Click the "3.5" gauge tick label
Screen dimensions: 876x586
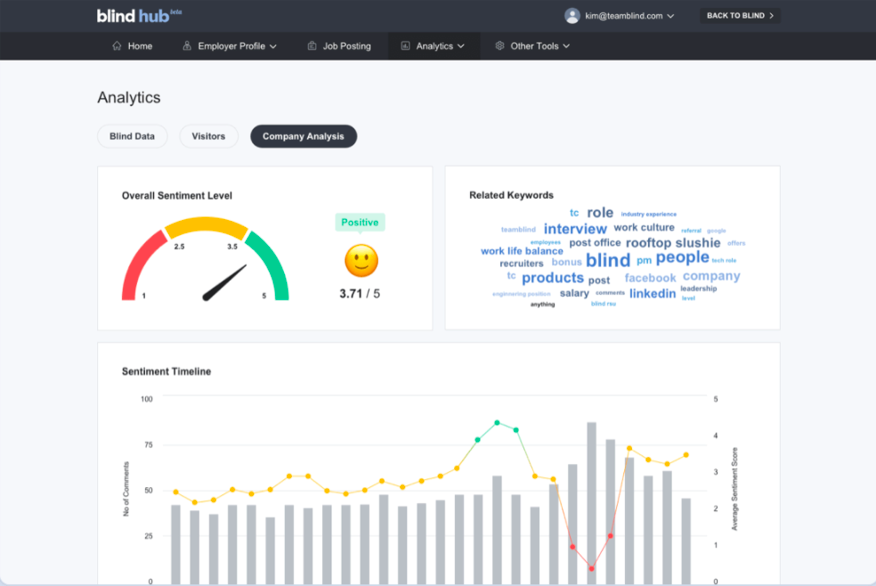232,246
